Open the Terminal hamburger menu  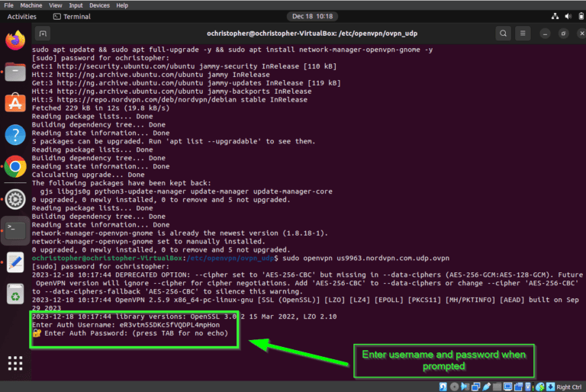point(523,34)
